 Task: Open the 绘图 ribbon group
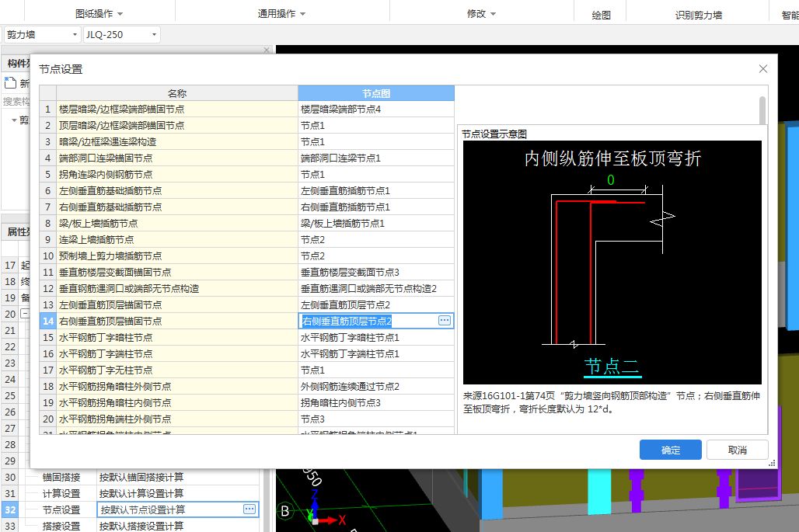[601, 15]
